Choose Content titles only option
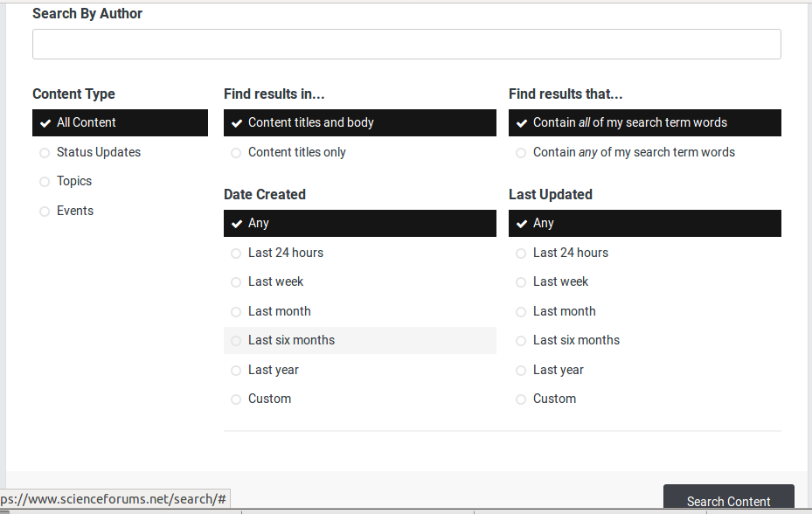This screenshot has height=514, width=812. click(x=296, y=152)
